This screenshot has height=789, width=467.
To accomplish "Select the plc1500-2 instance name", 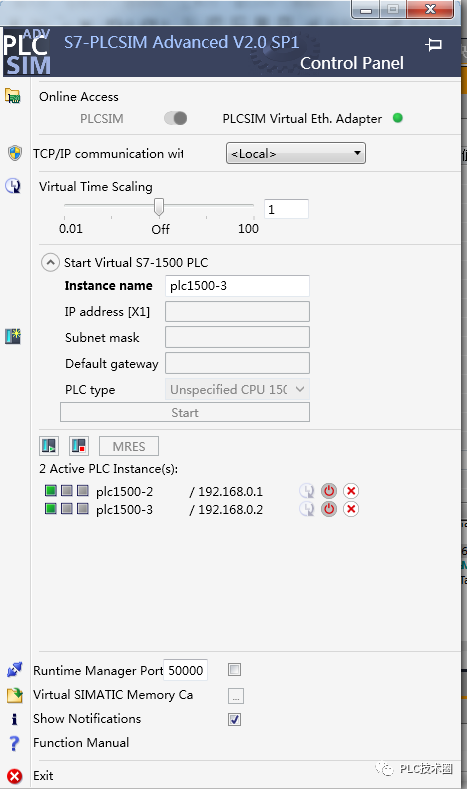I will click(x=124, y=491).
